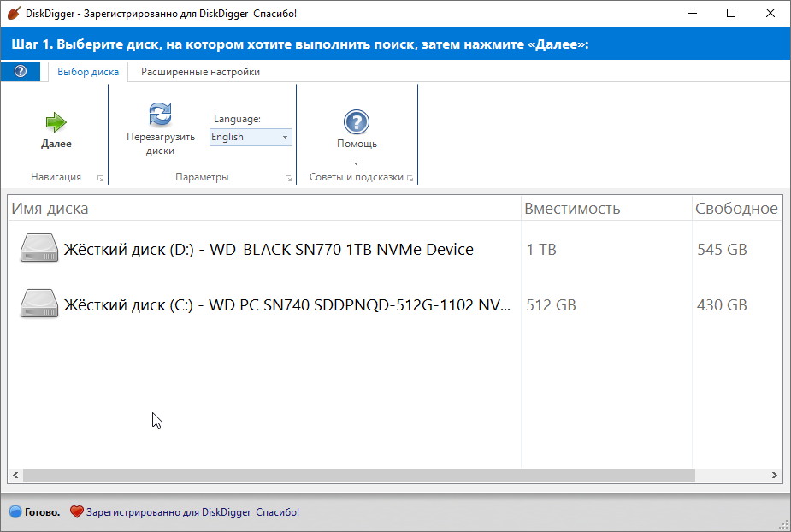Switch to the Расширенные настройки tab
The width and height of the screenshot is (791, 532).
tap(200, 72)
